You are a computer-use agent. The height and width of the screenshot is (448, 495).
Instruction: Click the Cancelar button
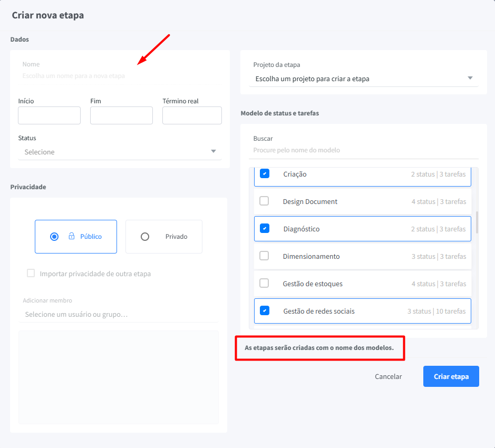coord(389,376)
